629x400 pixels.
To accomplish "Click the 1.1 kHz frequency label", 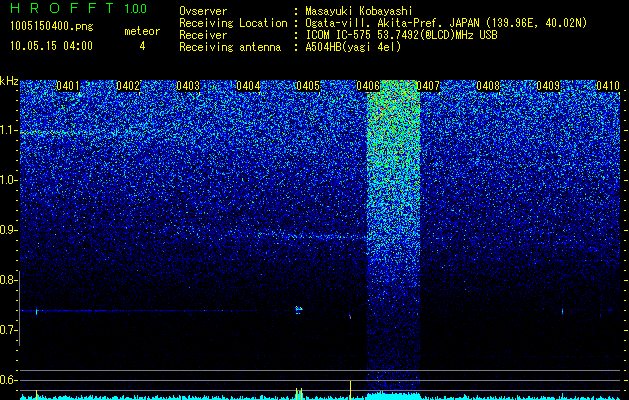I will (x=7, y=130).
